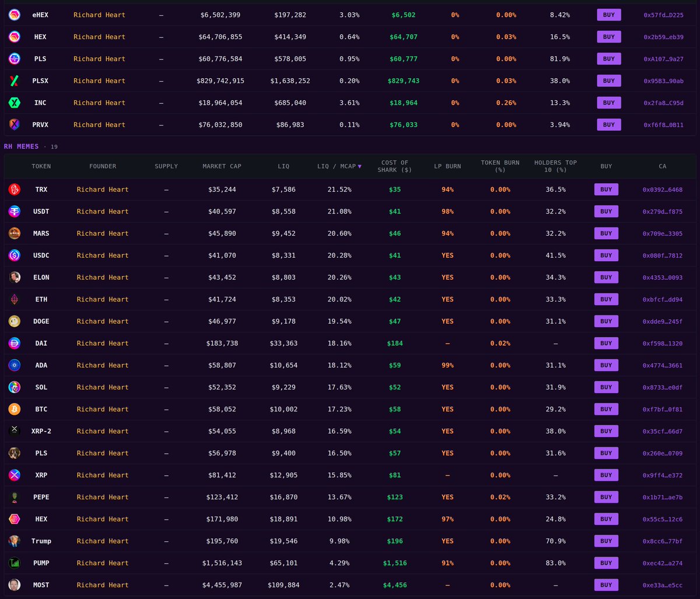Click the eHEX token logo icon
Image resolution: width=700 pixels, height=599 pixels.
pos(15,15)
